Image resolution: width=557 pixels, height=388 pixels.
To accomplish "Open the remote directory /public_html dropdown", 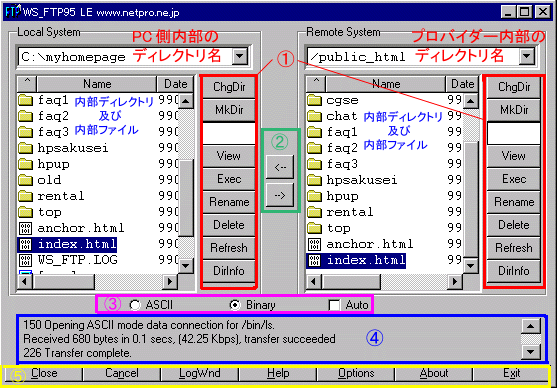I will coord(526,56).
